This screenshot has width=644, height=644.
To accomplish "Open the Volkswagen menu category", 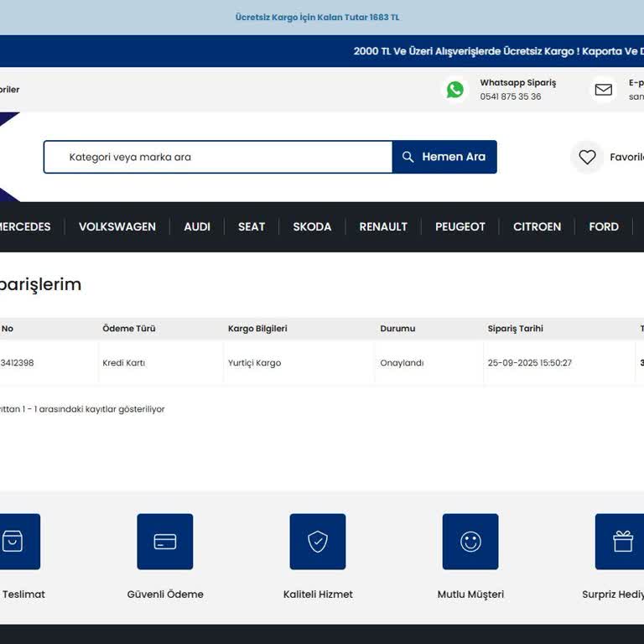I will pos(117,226).
